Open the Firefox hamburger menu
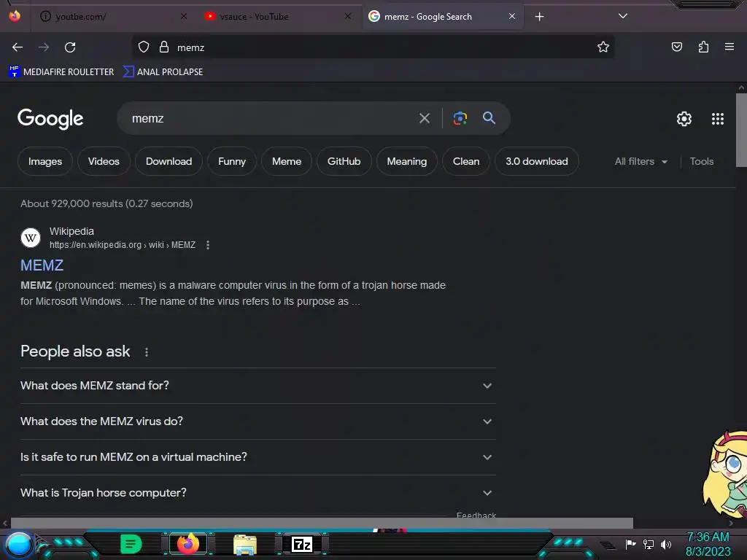 [729, 47]
